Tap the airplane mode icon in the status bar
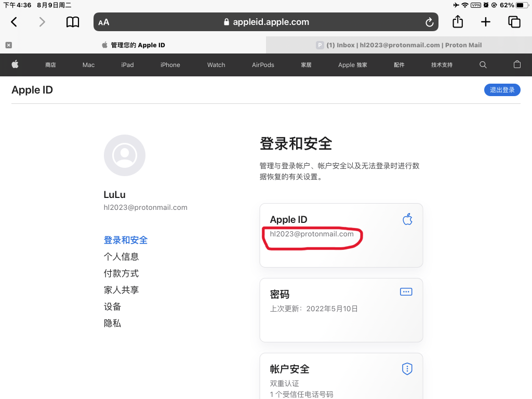The width and height of the screenshot is (532, 399). (456, 5)
